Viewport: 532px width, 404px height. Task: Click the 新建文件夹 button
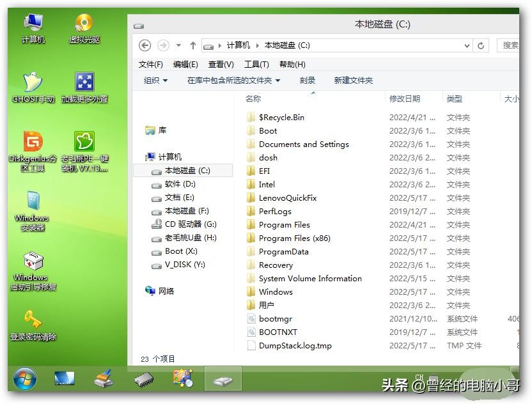353,81
